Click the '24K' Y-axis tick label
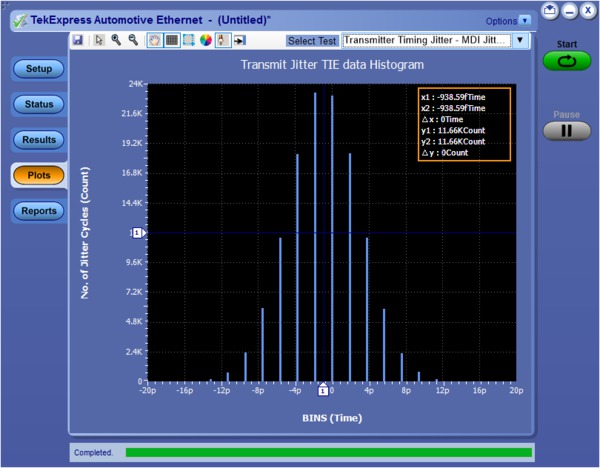 pos(136,84)
